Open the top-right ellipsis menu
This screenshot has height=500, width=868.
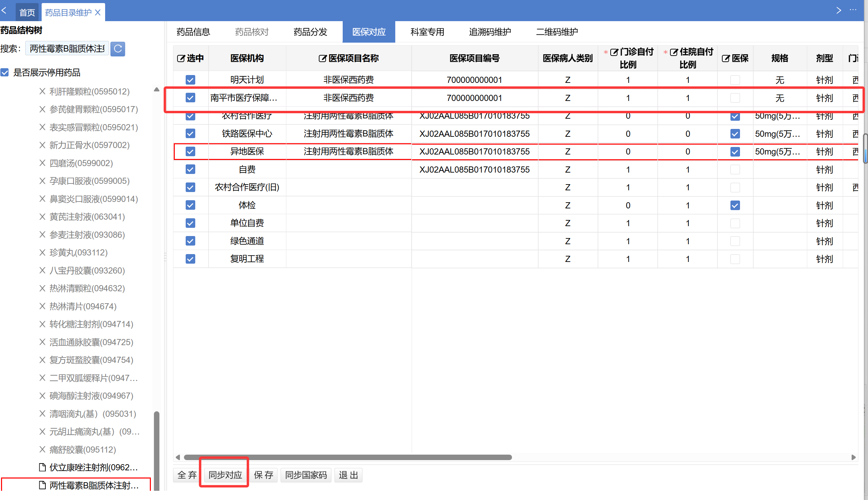coord(853,10)
